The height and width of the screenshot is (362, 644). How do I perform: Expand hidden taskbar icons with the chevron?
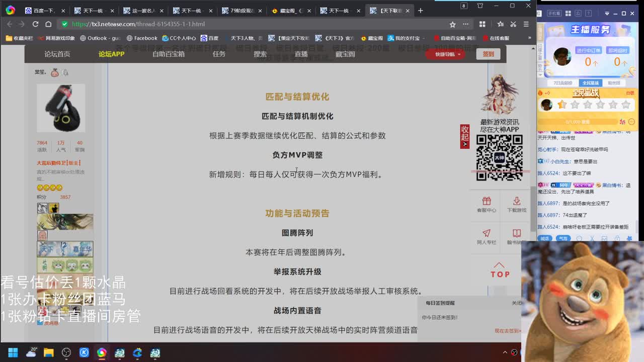[505, 352]
